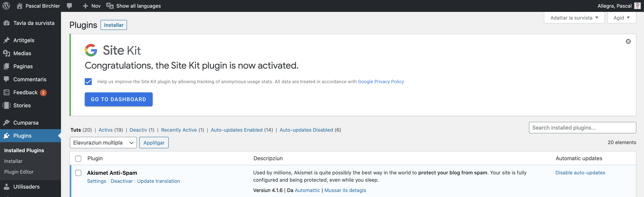This screenshot has width=644, height=197.
Task: Click the translation icon for Show all languages
Action: pos(110,6)
